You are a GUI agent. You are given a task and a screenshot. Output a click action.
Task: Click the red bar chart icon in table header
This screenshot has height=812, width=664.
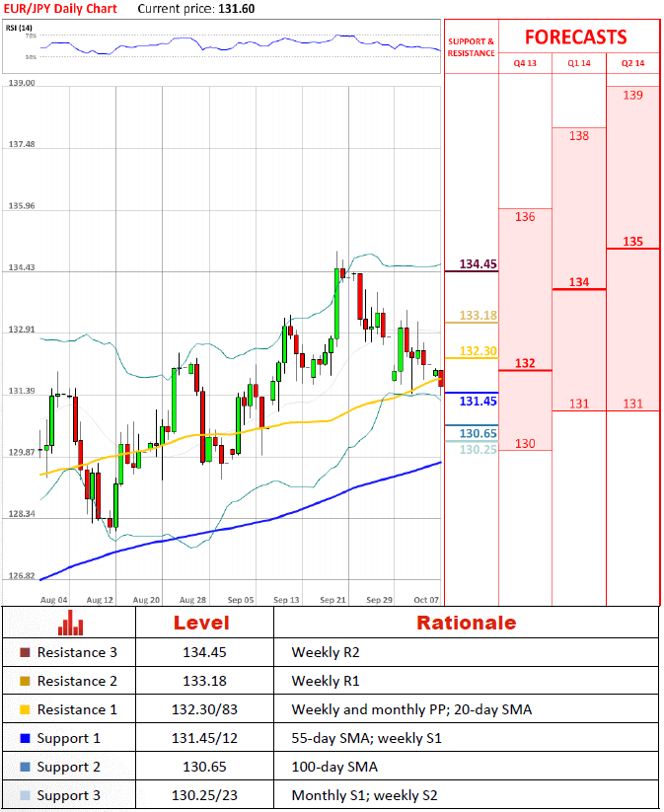[70, 624]
